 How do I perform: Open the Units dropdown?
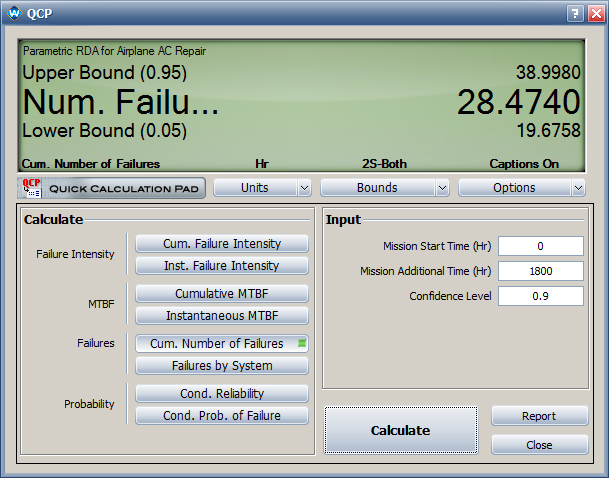(262, 188)
